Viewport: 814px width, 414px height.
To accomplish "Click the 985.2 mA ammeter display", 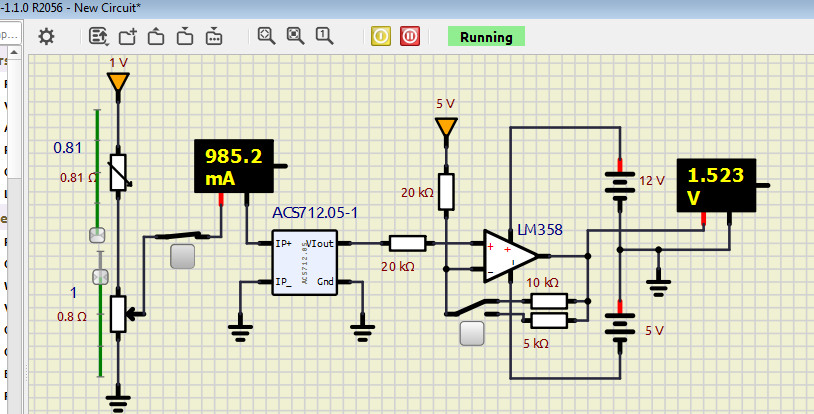I will [x=233, y=166].
